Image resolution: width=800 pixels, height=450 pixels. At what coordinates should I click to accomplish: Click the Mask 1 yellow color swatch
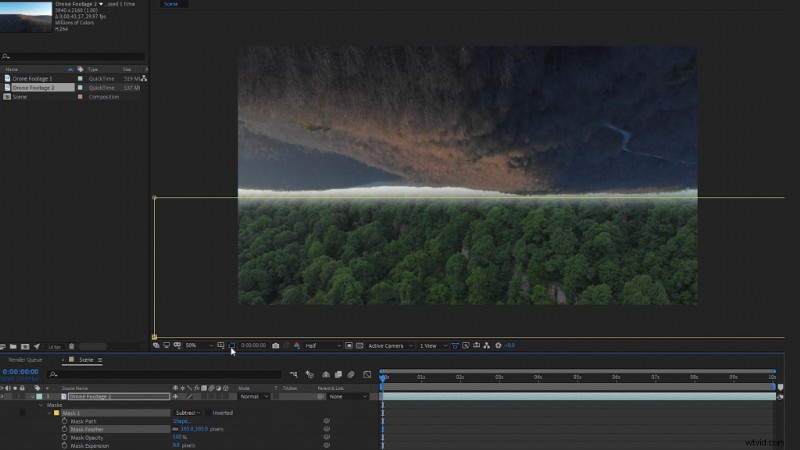point(56,413)
